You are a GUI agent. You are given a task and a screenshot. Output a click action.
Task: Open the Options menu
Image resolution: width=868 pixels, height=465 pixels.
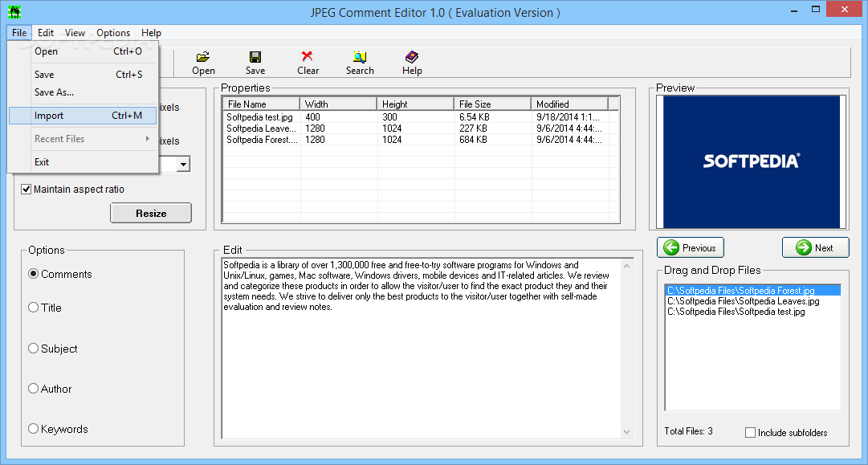[113, 33]
